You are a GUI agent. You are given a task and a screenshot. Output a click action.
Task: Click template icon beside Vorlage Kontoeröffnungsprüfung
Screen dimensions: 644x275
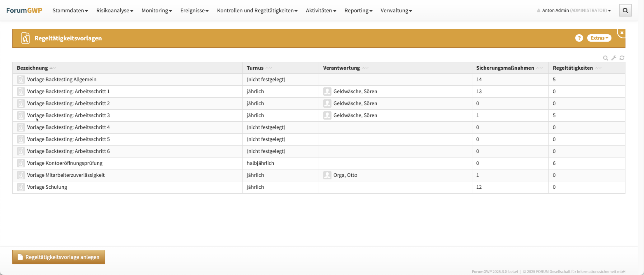click(21, 163)
